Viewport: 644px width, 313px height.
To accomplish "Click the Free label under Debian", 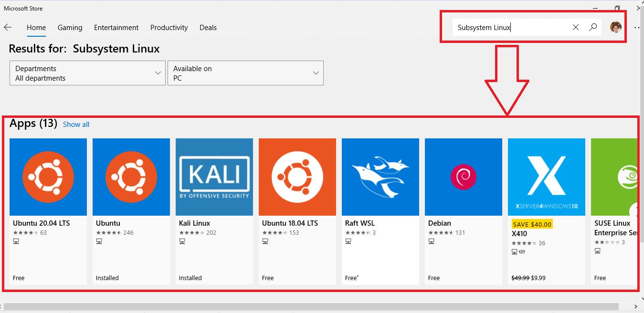I will click(434, 278).
